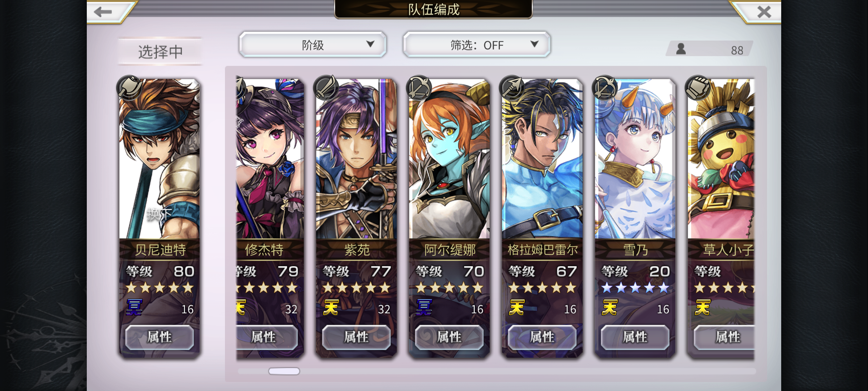Click the 冥 element badge on 阿尔缇娜
Image resolution: width=868 pixels, height=391 pixels.
pyautogui.click(x=424, y=308)
